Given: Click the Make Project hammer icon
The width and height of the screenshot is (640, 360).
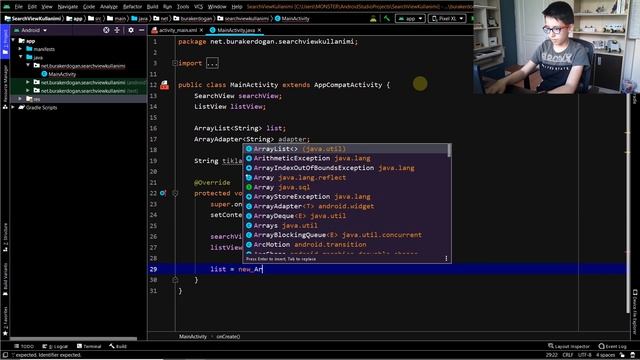Looking at the screenshot, I should point(387,18).
